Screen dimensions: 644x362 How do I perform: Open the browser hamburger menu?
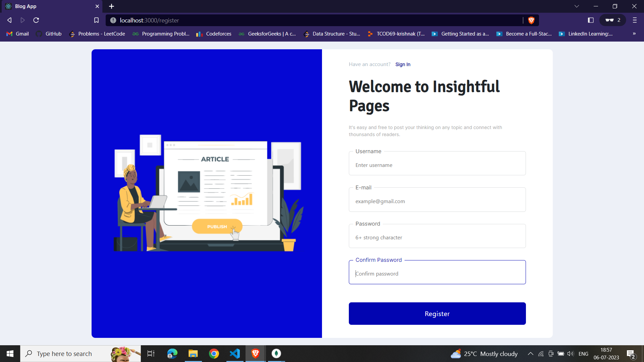[x=635, y=20]
